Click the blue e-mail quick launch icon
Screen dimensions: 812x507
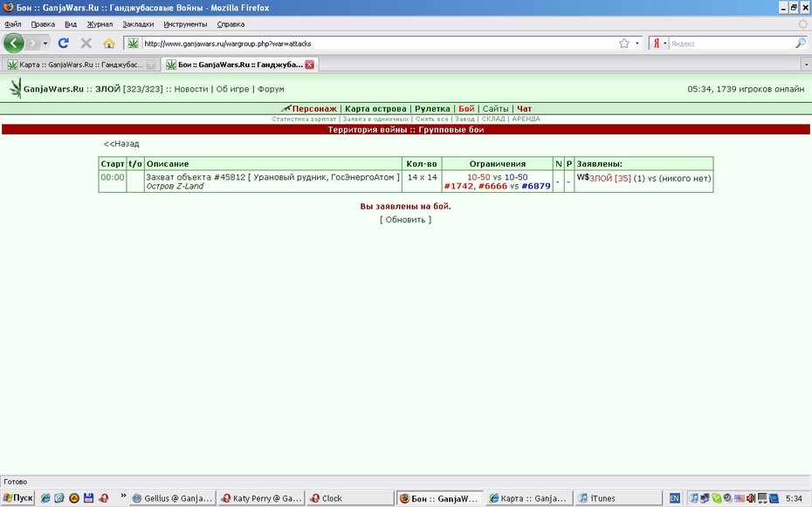(x=59, y=498)
